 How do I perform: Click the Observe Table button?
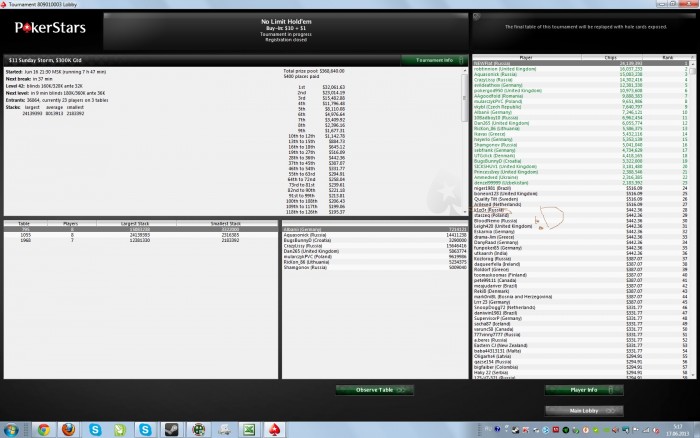tap(375, 390)
